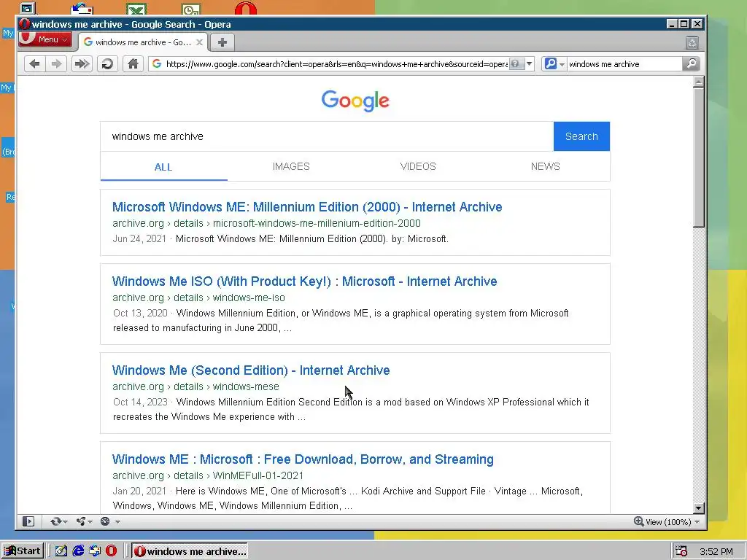This screenshot has height=560, width=747.
Task: Click the vertical scrollbar thumb
Action: (x=698, y=157)
